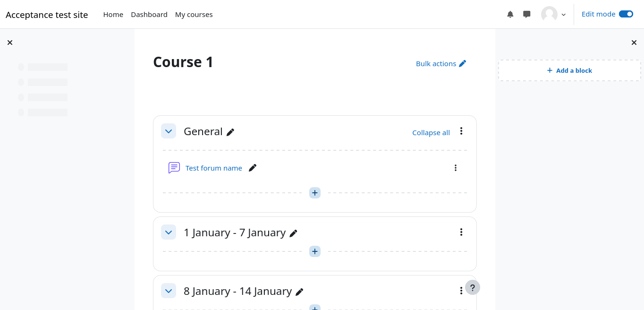
Task: Go to the Dashboard menu item
Action: tap(149, 15)
